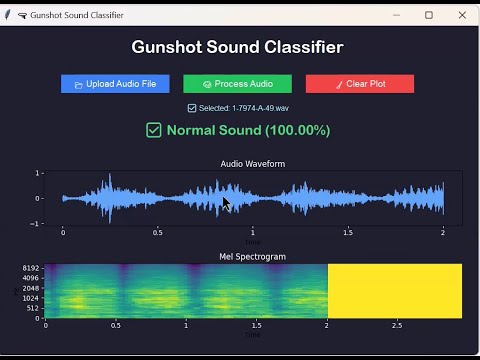480x360 pixels.
Task: Click the 'Audio Waveform' chart title
Action: [253, 164]
